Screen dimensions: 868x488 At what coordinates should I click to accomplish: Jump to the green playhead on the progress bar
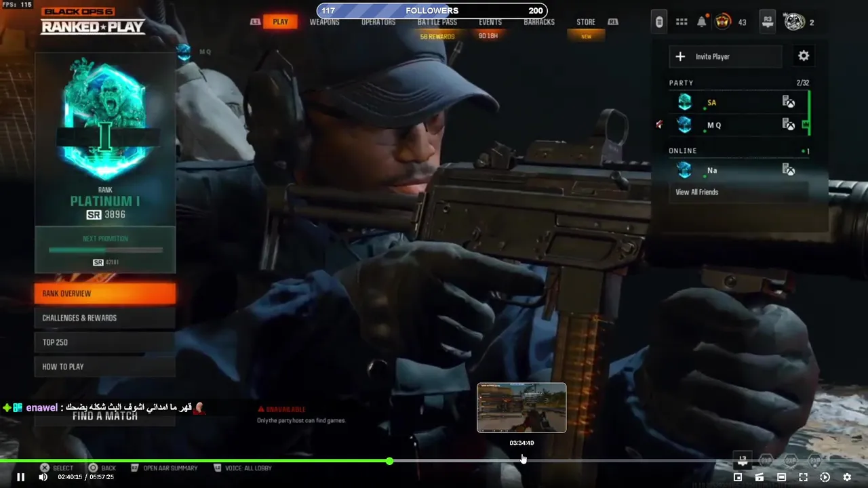click(x=389, y=461)
